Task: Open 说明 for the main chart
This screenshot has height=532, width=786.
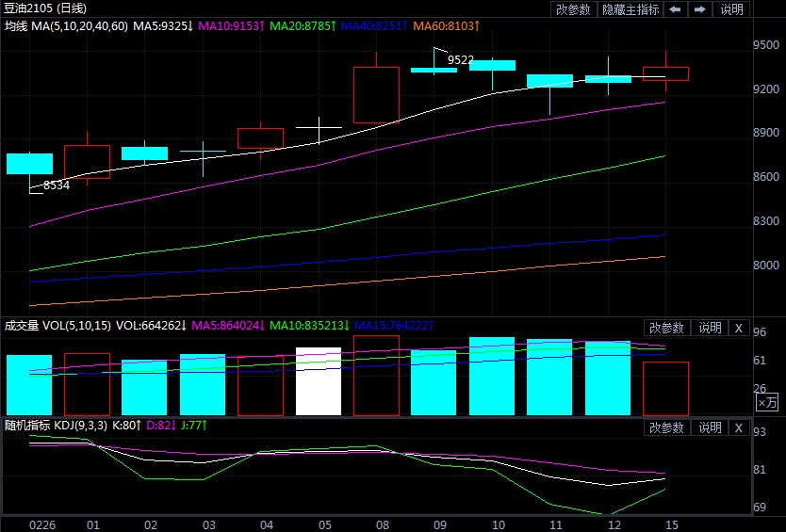Action: (731, 9)
